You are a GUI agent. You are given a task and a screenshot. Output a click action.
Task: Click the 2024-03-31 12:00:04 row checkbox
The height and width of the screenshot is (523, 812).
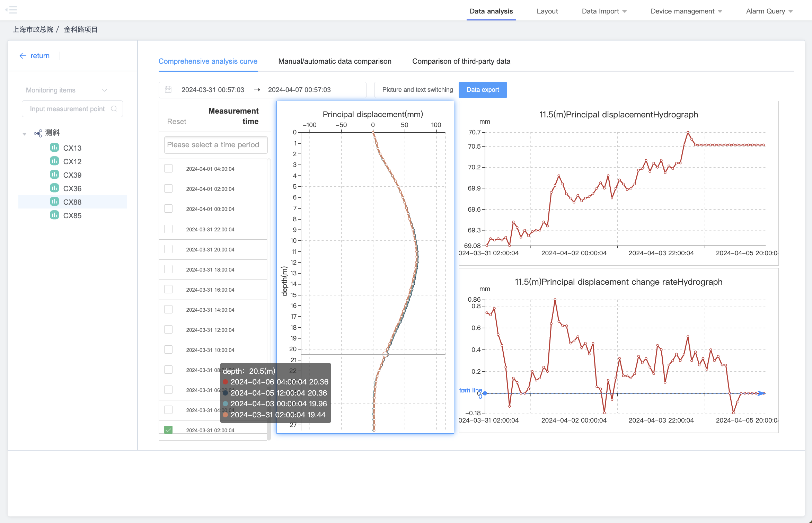tap(168, 330)
